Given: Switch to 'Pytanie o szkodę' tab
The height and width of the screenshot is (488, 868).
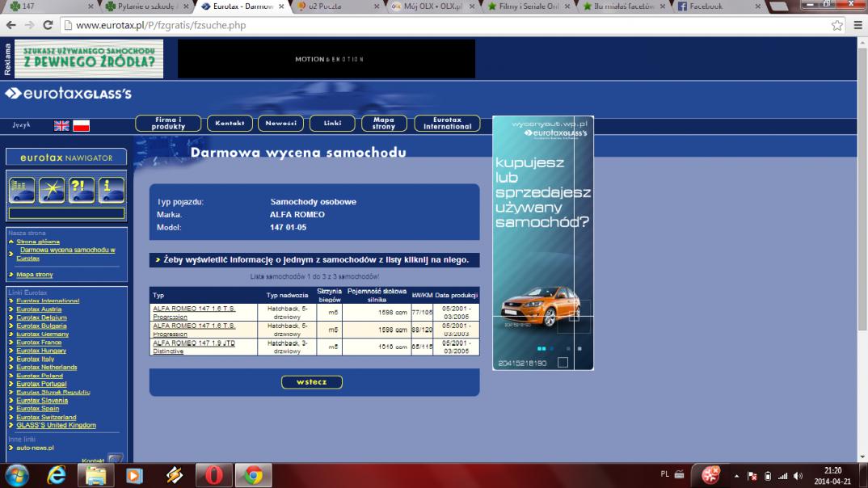Looking at the screenshot, I should [147, 6].
